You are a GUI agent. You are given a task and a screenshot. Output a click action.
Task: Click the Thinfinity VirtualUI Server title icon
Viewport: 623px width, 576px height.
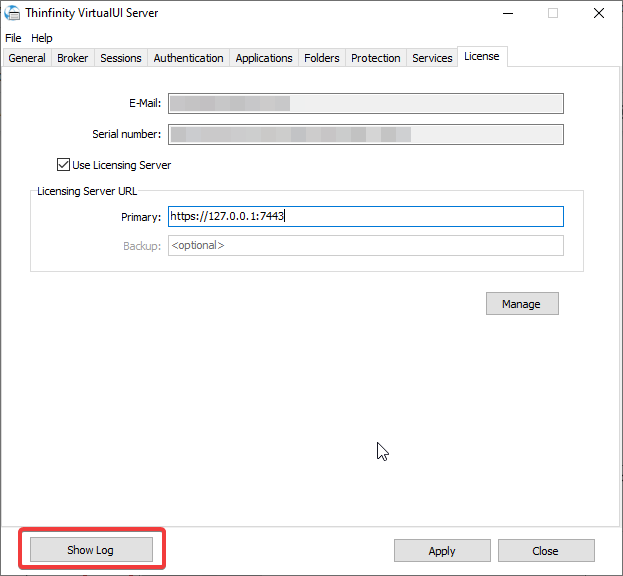pyautogui.click(x=12, y=13)
